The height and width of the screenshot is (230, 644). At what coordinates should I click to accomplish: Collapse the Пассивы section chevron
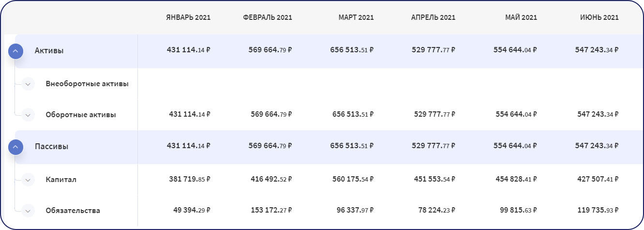15,146
